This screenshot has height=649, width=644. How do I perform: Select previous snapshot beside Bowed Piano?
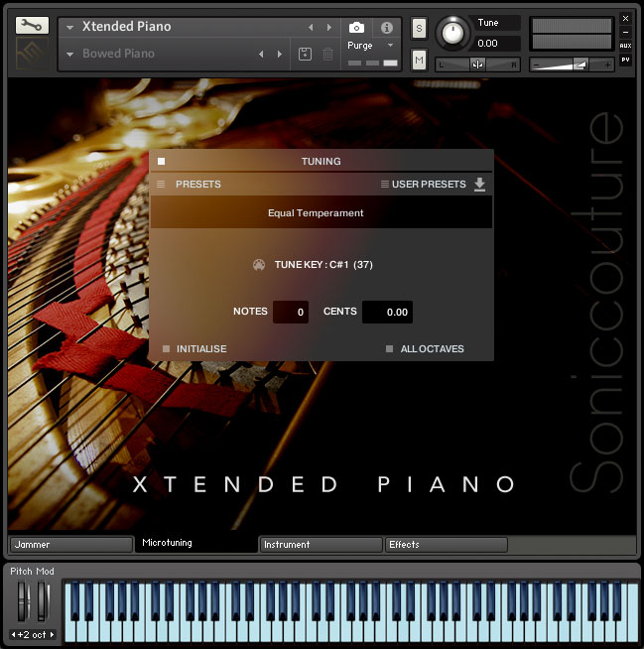261,55
